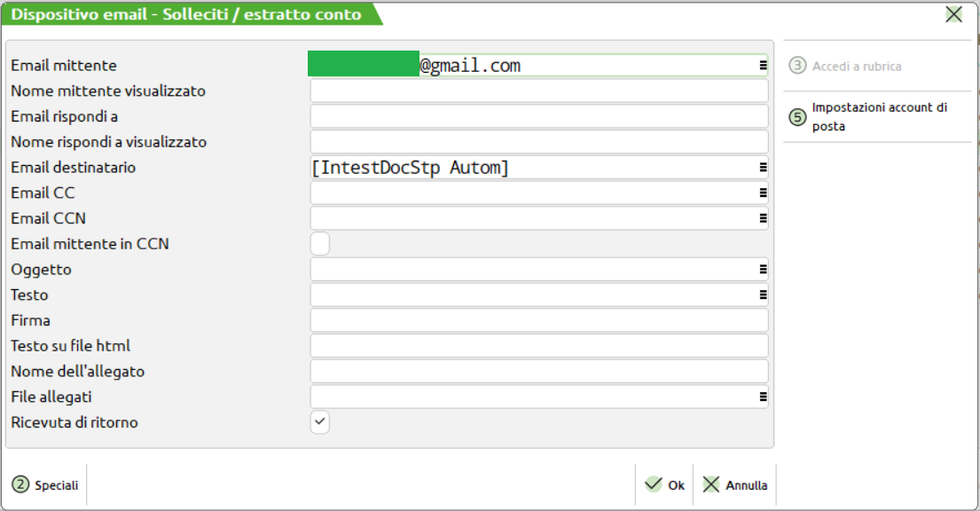980x511 pixels.
Task: Click the circled 3 Accedi a rubrica icon
Action: click(798, 66)
